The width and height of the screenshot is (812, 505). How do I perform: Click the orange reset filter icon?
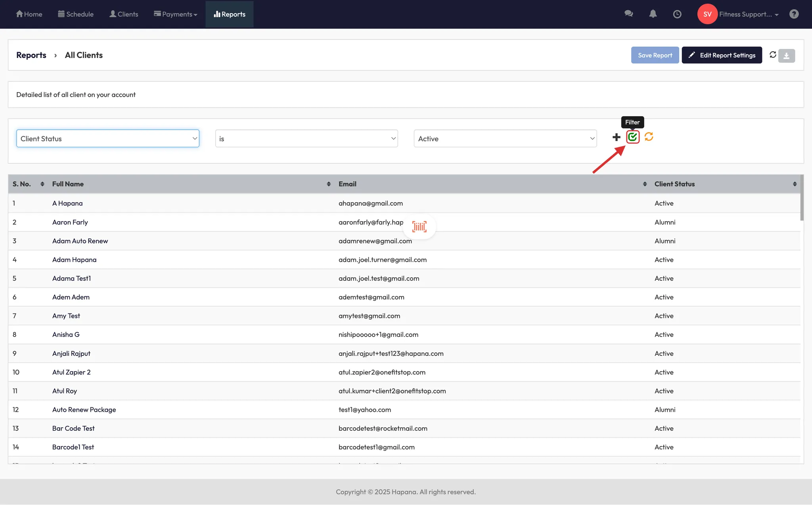tap(649, 137)
